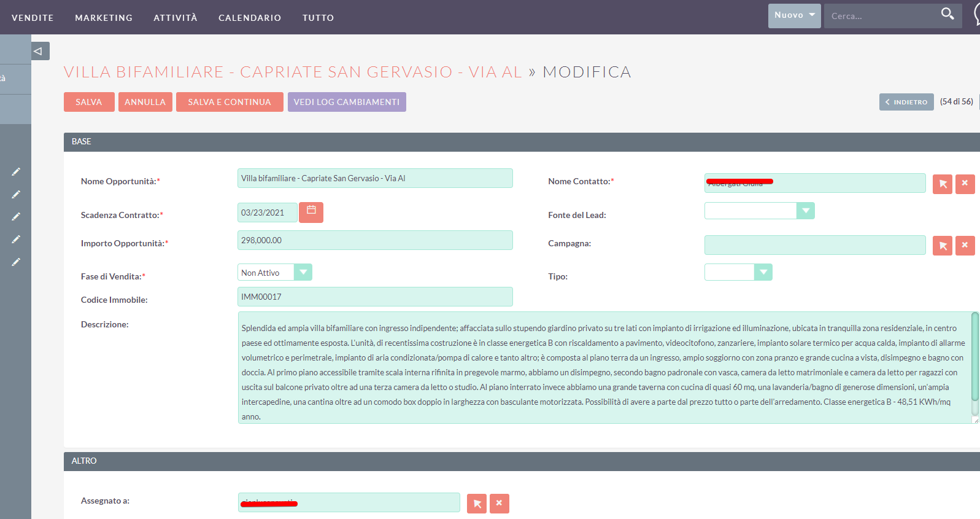Open the Scadenza Contratto calendar picker
980x519 pixels.
coord(311,212)
